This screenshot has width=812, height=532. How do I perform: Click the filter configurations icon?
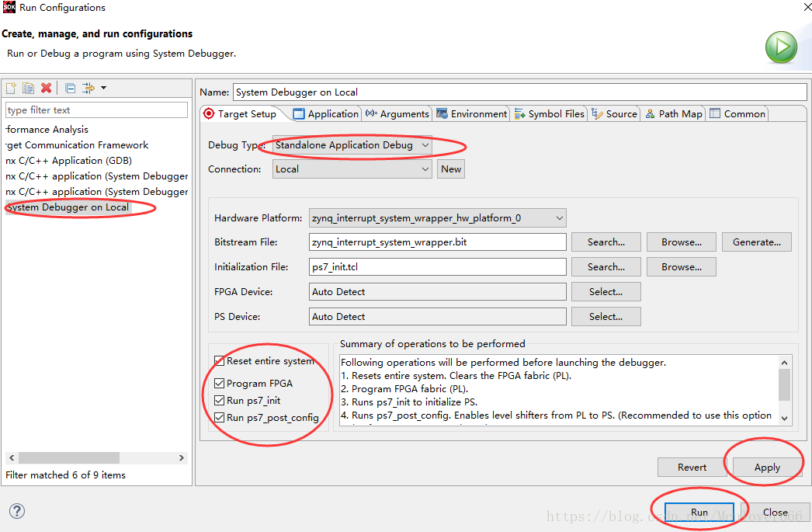click(x=88, y=88)
